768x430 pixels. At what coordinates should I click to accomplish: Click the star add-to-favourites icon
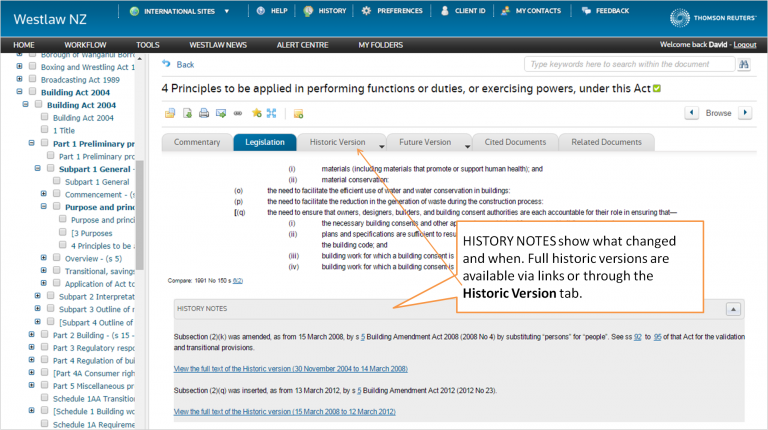click(256, 114)
